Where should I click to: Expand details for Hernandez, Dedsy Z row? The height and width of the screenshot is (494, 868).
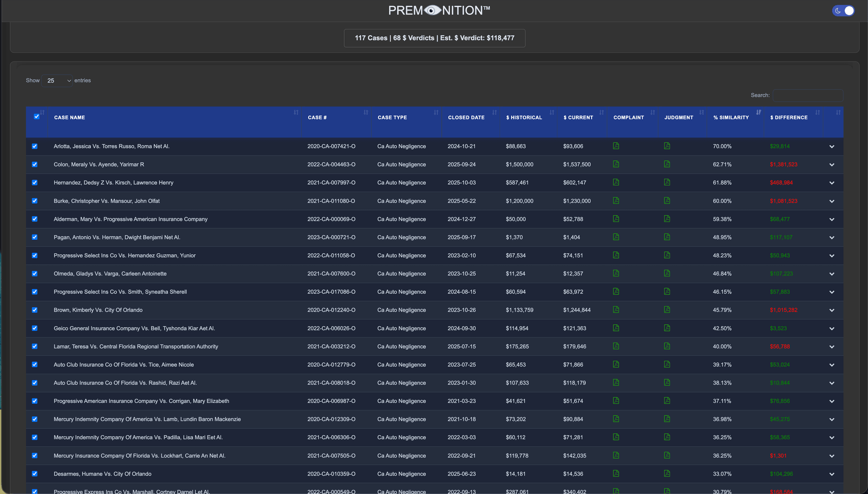point(832,183)
